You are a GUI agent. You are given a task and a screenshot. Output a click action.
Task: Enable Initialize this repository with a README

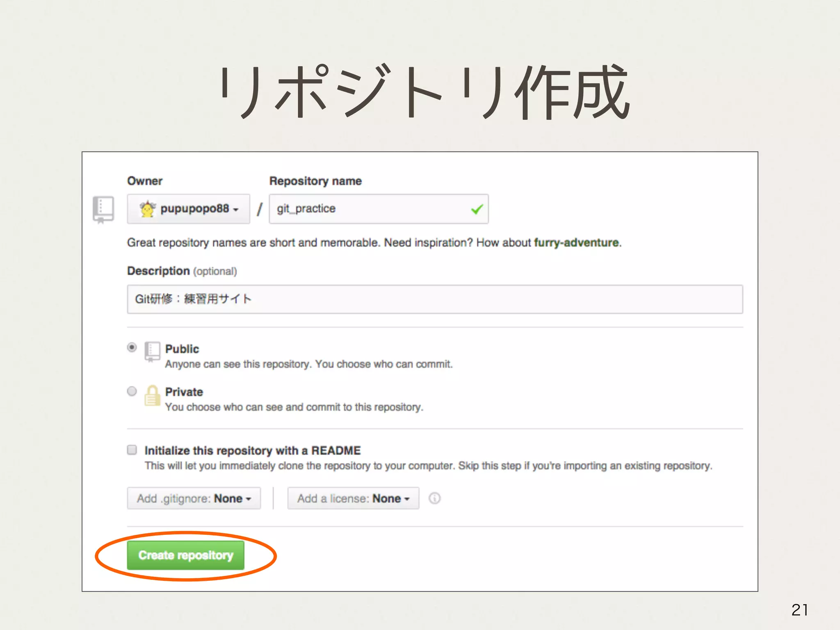point(132,450)
